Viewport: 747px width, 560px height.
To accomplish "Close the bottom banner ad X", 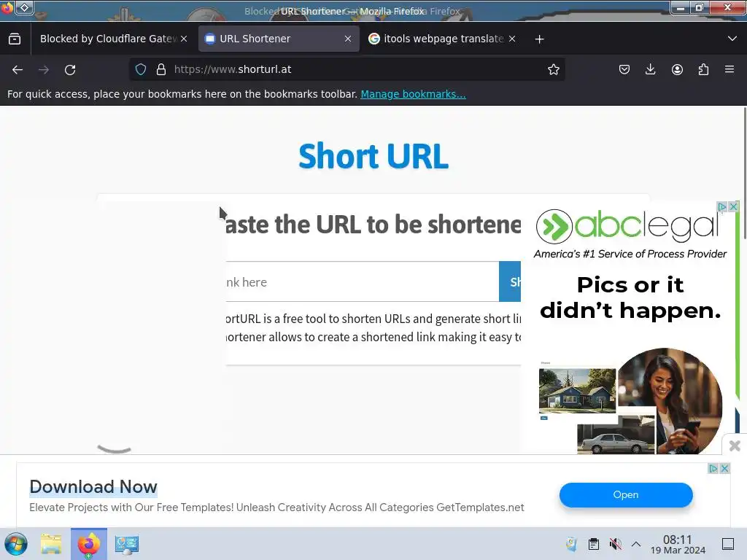I will tap(724, 469).
